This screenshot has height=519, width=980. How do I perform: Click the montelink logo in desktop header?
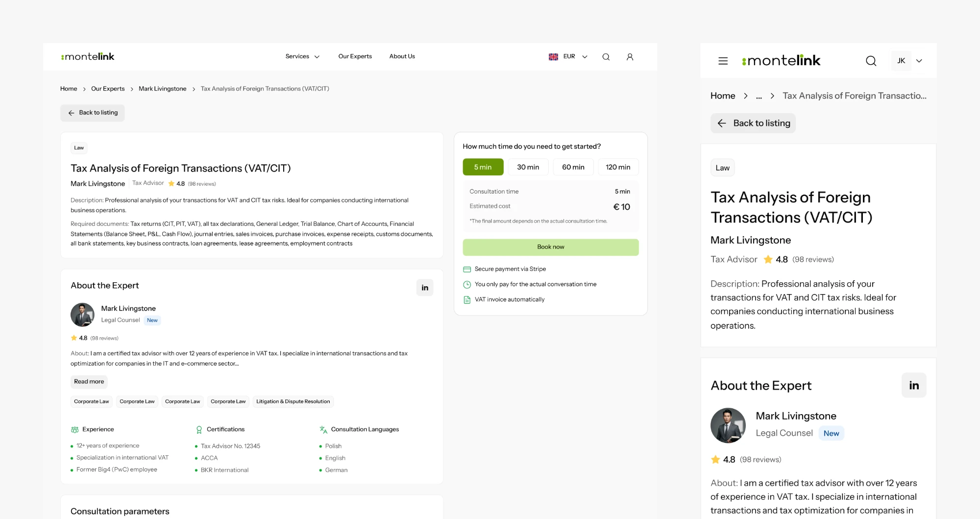pyautogui.click(x=87, y=57)
